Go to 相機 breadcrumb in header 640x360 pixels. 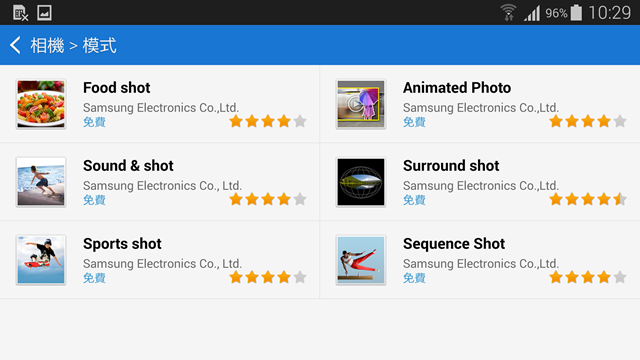(x=47, y=45)
